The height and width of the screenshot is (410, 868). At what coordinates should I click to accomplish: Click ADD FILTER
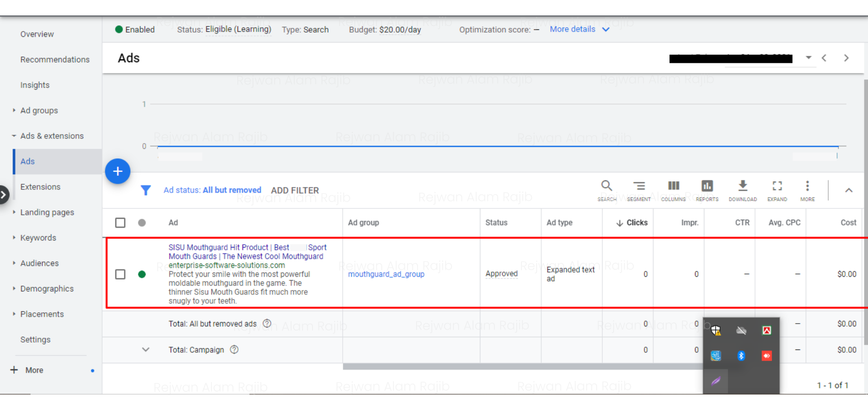pyautogui.click(x=295, y=190)
